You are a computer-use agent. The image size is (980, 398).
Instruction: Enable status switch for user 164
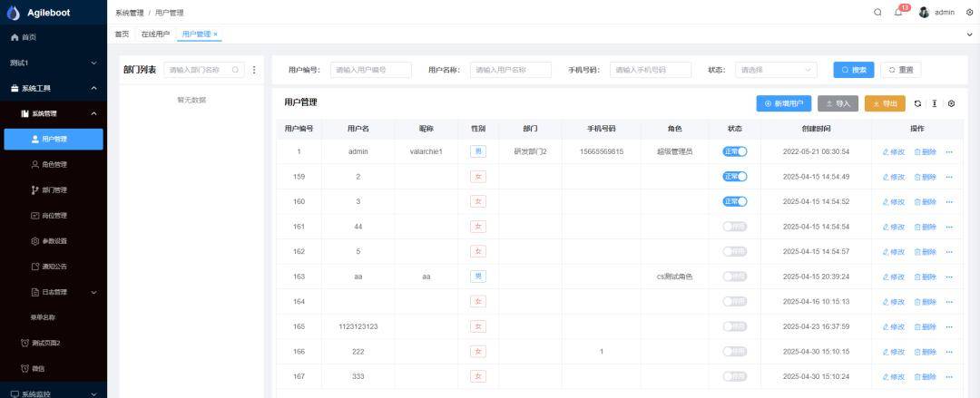click(735, 301)
